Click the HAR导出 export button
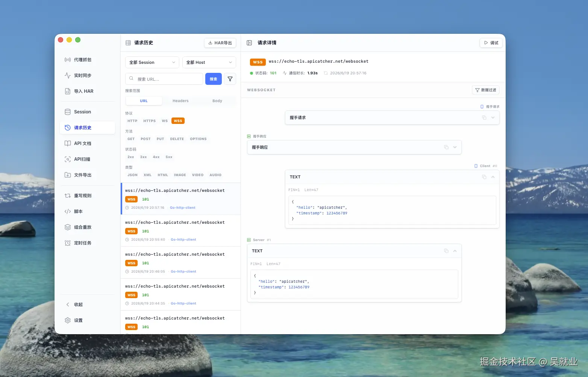 click(x=220, y=43)
